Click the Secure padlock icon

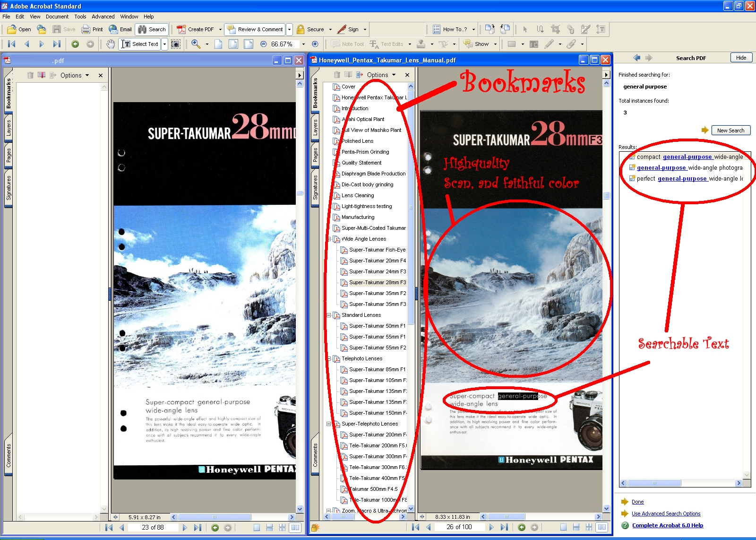click(300, 29)
